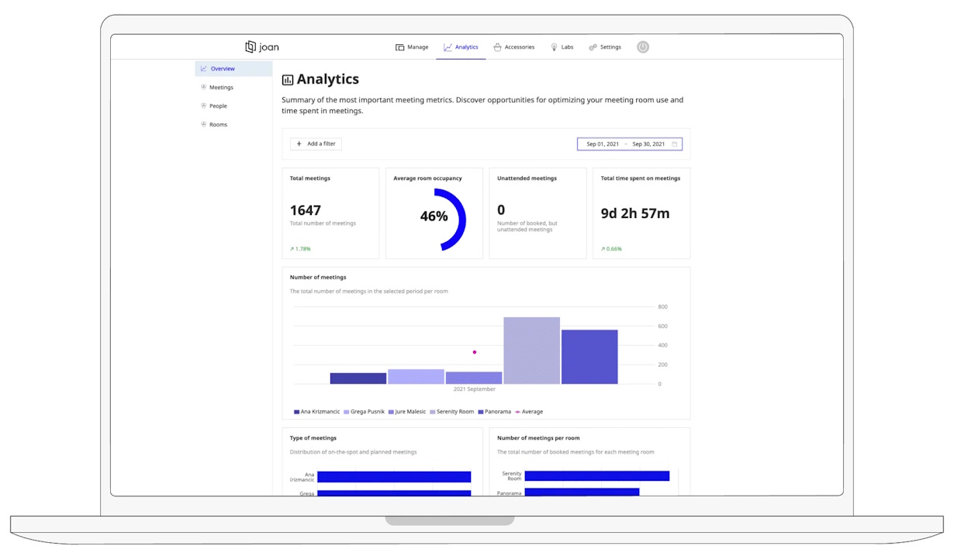Toggle Average legend entry
The height and width of the screenshot is (560, 954).
click(x=529, y=412)
